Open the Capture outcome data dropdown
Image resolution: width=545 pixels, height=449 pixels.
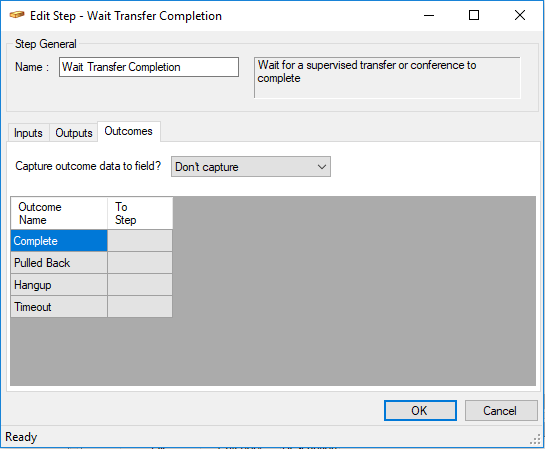point(251,167)
